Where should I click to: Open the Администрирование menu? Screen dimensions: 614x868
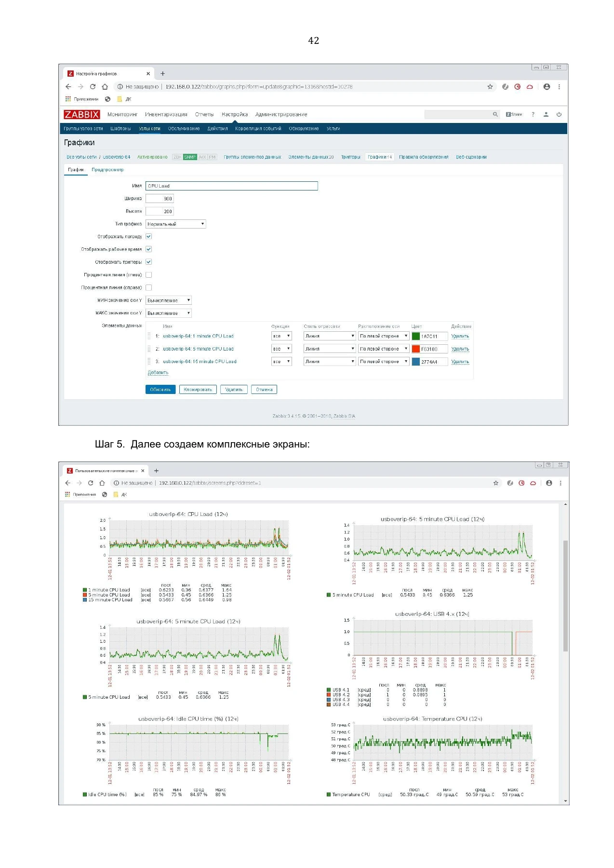click(x=281, y=114)
